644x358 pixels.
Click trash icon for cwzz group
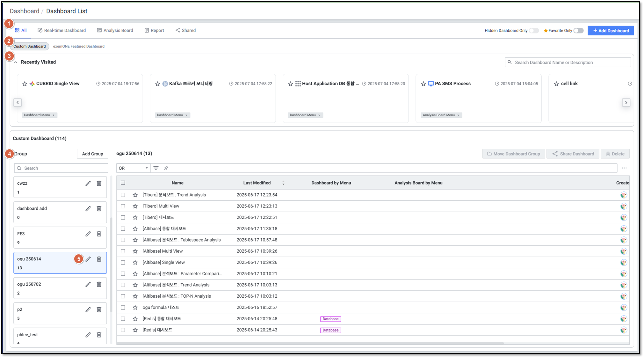tap(99, 183)
